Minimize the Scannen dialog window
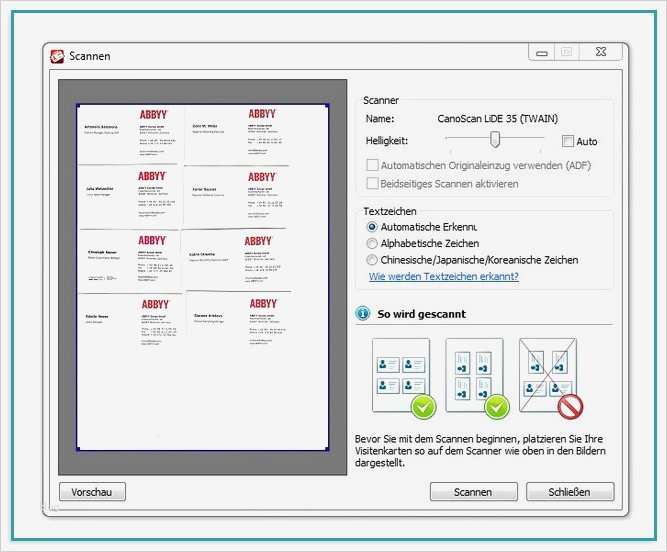This screenshot has height=552, width=667. (542, 53)
